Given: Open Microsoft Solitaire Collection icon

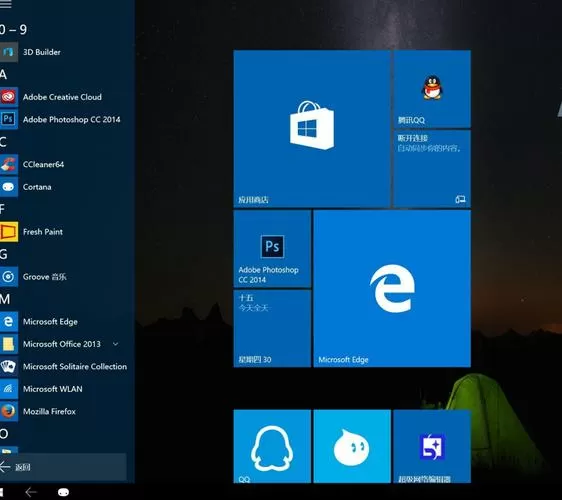Looking at the screenshot, I should coord(8,366).
